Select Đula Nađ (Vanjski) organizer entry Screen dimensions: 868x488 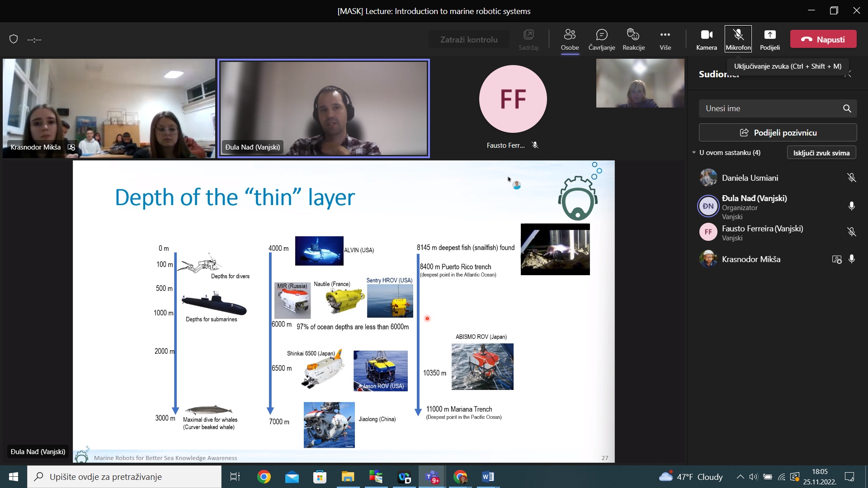(778, 206)
